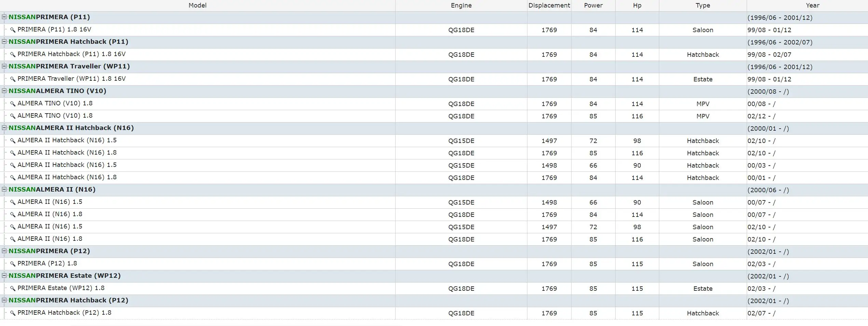
Task: Click magnifier for ALMERA II Hatchback 1.5 90 hp
Action: [x=13, y=165]
